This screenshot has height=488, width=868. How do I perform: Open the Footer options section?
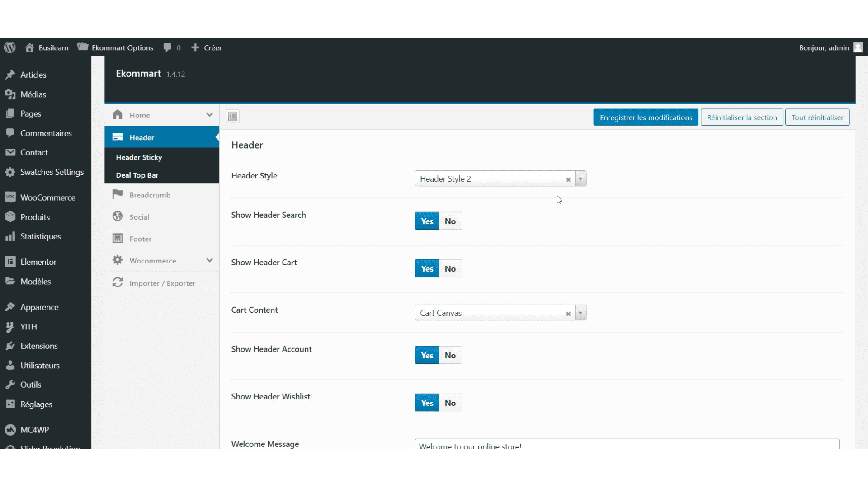pos(162,239)
